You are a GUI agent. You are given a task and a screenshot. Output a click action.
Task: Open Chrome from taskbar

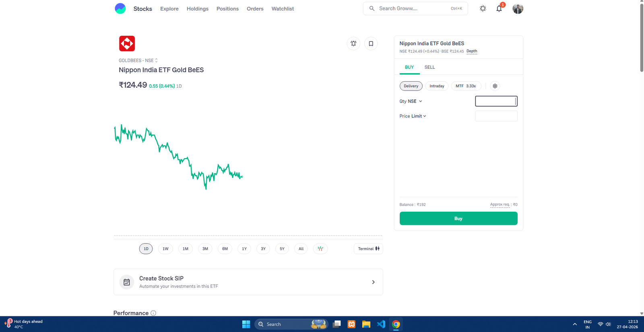point(396,324)
